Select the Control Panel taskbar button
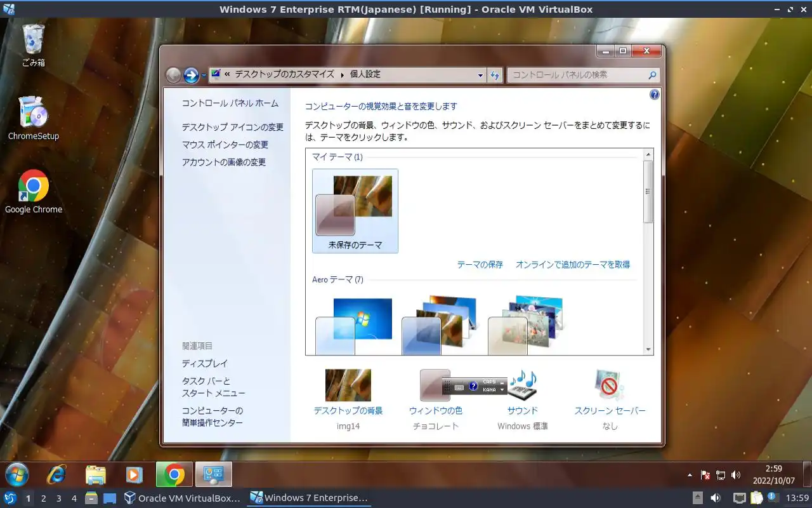Image resolution: width=812 pixels, height=508 pixels. click(x=214, y=474)
